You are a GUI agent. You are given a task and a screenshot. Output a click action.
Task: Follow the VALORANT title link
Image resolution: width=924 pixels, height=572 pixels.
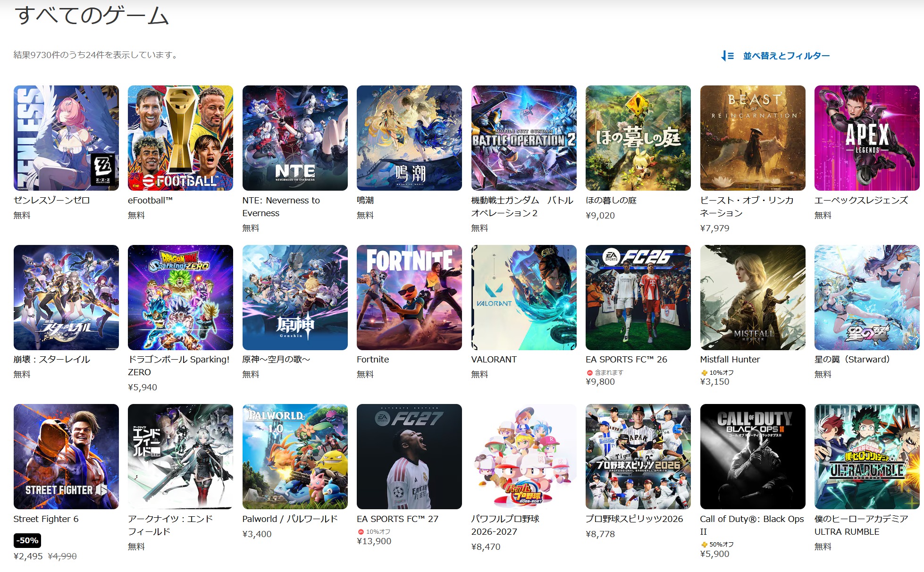tap(494, 359)
